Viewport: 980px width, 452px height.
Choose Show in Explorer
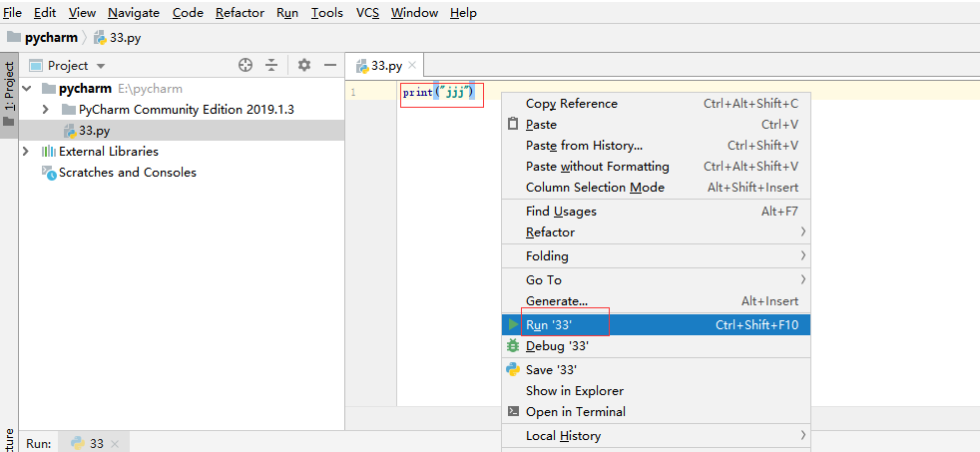click(657, 391)
